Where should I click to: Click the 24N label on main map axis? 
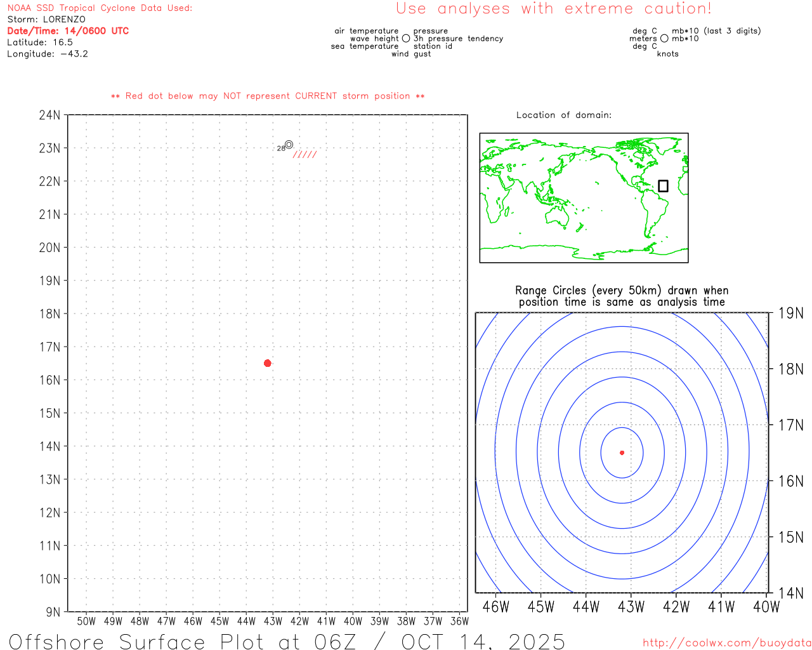(x=49, y=116)
